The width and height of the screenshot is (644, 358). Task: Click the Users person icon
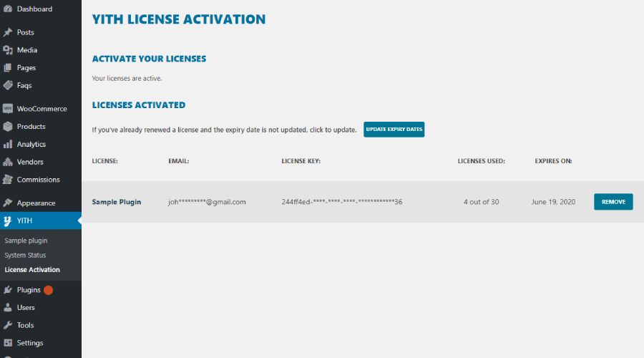tap(8, 307)
